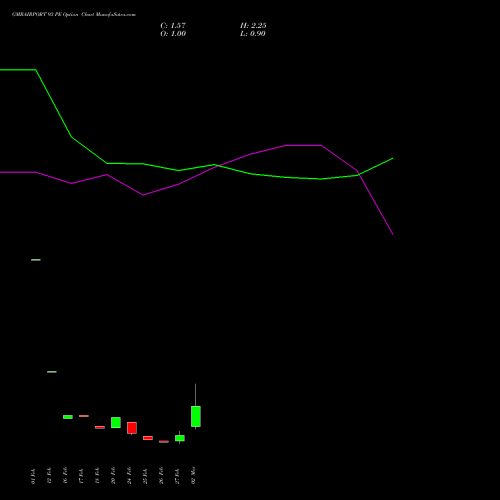Click the low value 'L: 0.90'
Viewport: 500px width, 500px height.
[x=253, y=34]
